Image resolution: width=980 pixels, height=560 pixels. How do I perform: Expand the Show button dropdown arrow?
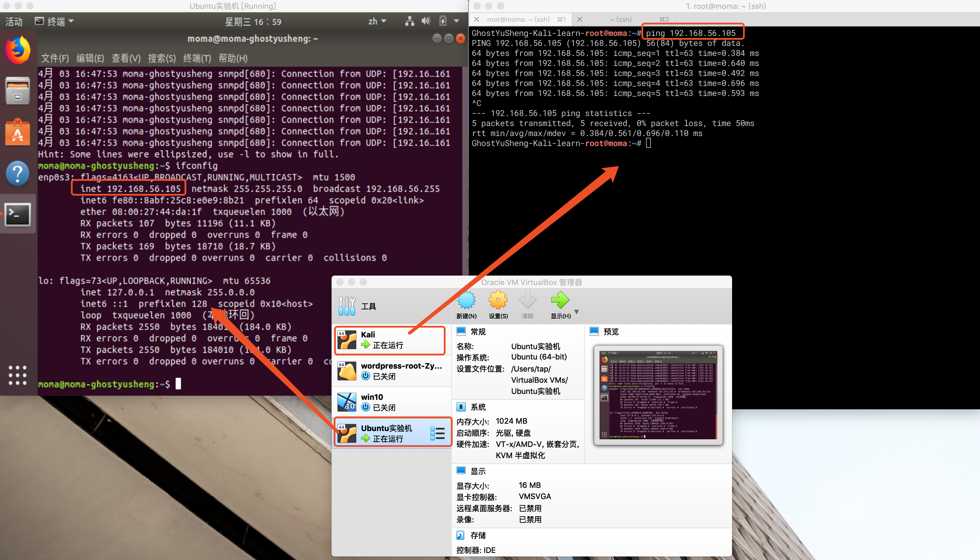coord(577,312)
